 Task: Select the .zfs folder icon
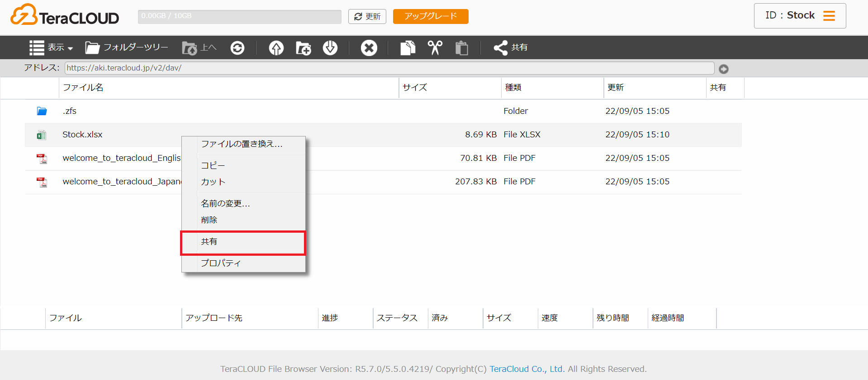[x=42, y=111]
